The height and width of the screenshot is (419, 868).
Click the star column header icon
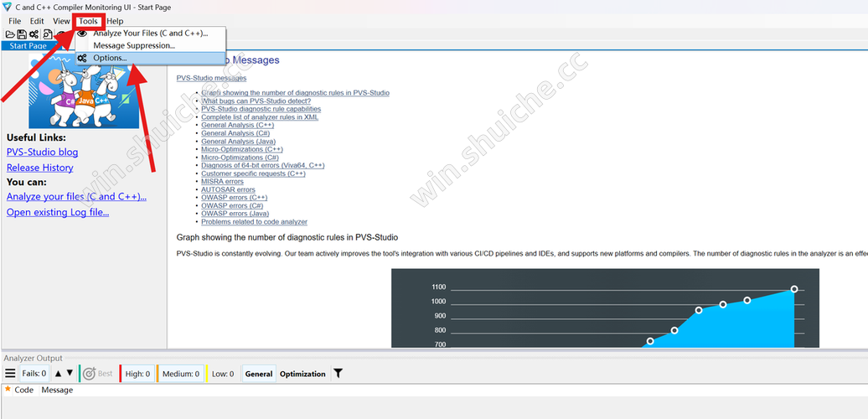pos(8,390)
